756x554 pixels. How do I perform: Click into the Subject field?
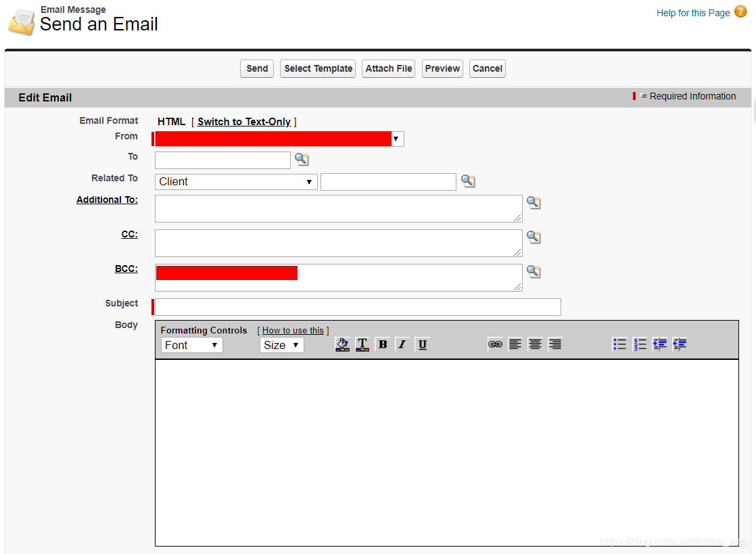pyautogui.click(x=358, y=307)
